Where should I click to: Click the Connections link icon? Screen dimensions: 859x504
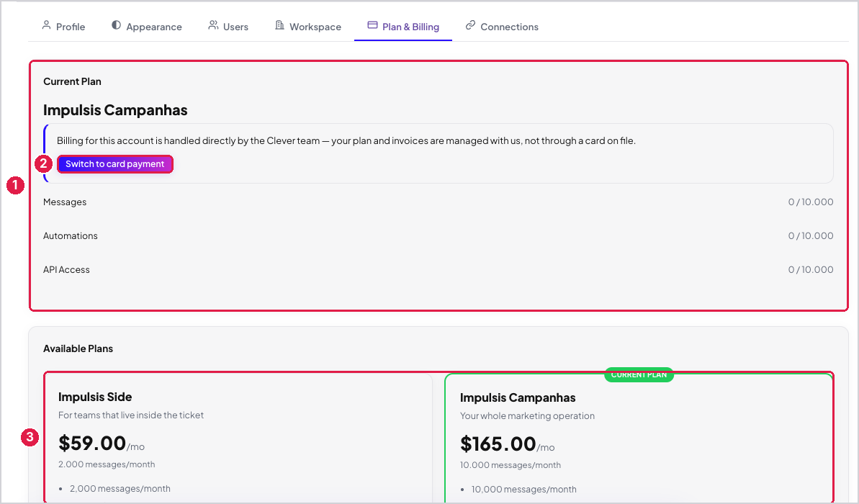click(470, 25)
